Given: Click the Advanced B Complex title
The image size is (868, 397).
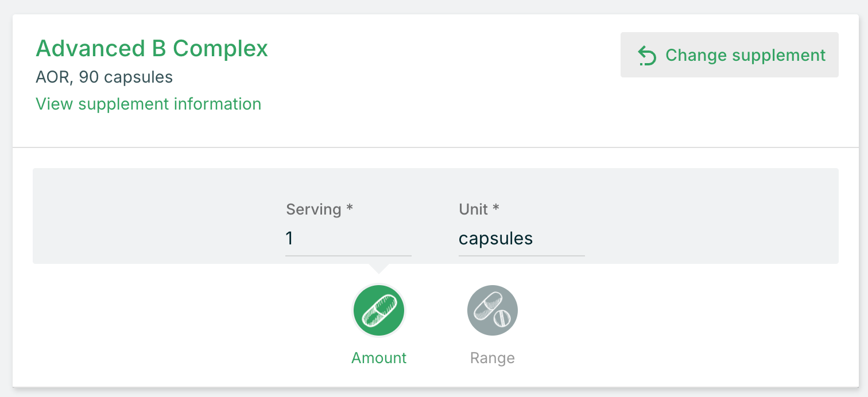Looking at the screenshot, I should (152, 49).
